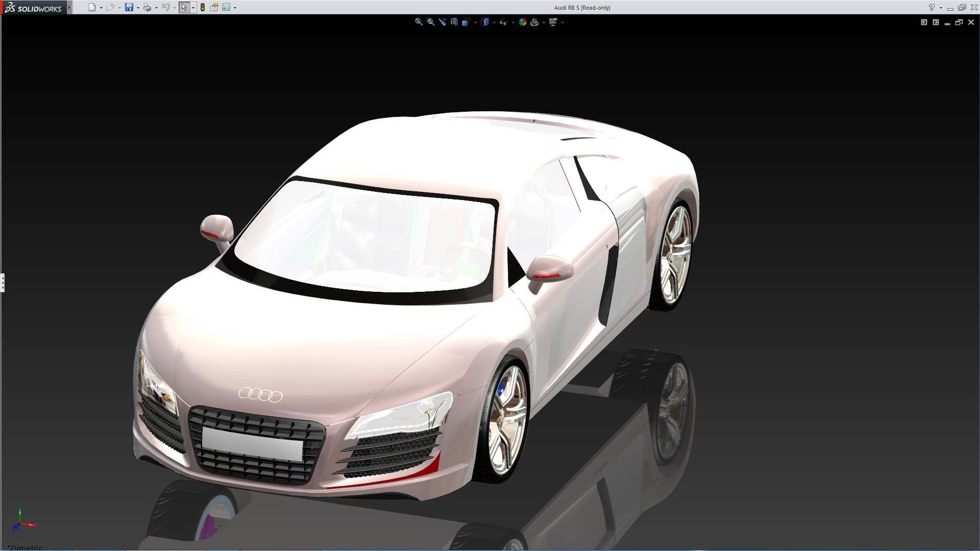Expand the collapsed left panel handle

[3, 283]
